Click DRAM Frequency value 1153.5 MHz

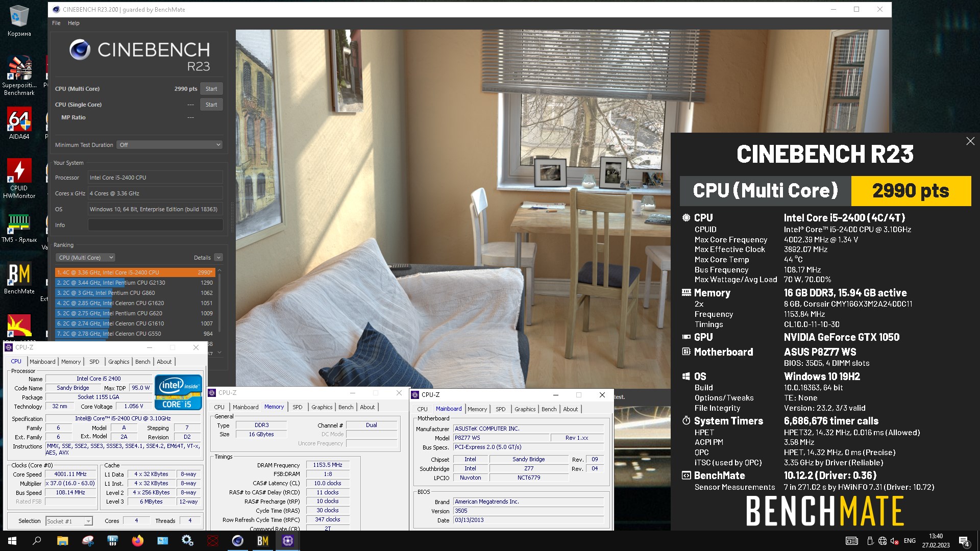click(x=328, y=465)
